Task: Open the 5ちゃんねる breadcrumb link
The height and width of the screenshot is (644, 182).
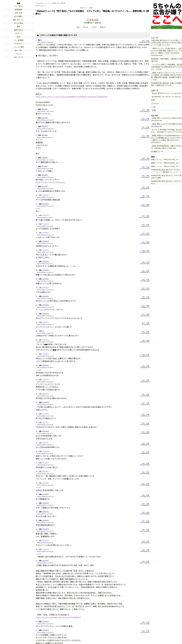Action: pos(39,3)
